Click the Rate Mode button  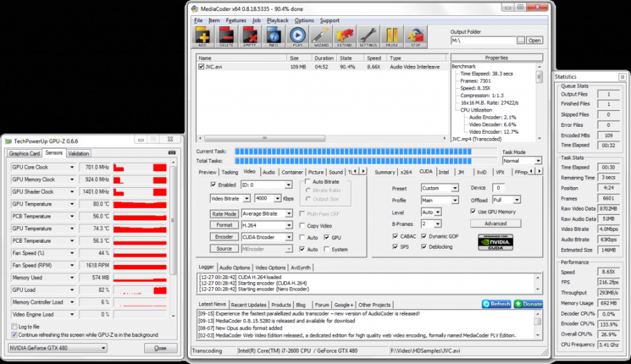[x=224, y=214]
